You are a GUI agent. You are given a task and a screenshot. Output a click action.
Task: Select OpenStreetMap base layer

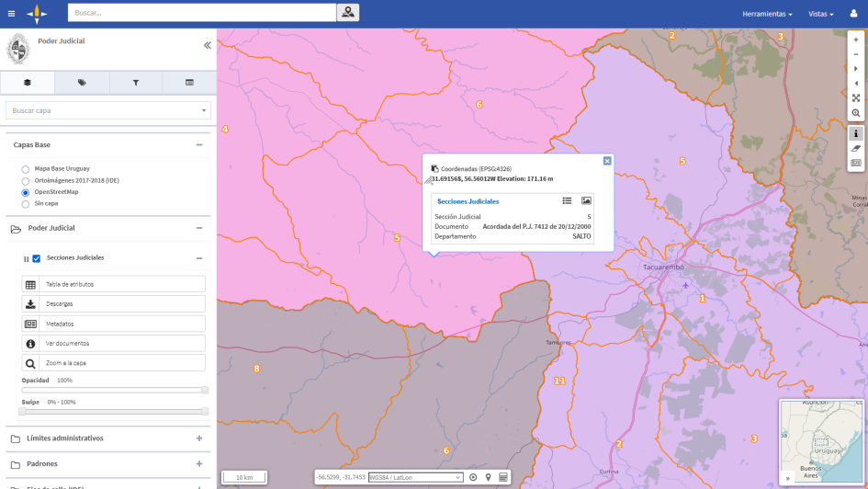tap(26, 192)
